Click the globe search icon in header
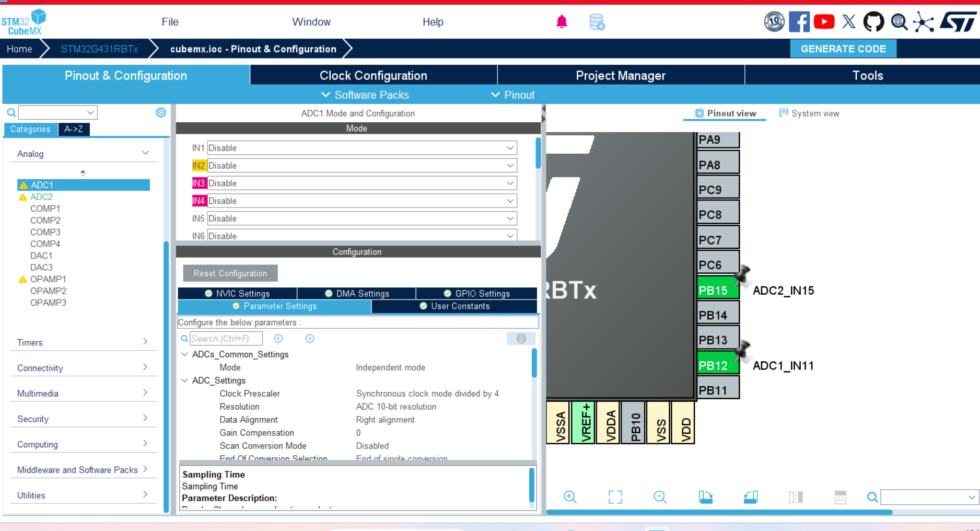 (x=899, y=21)
